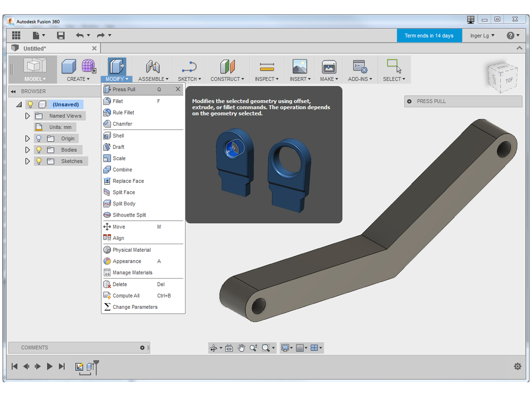Click the Create box solid icon

[x=69, y=66]
